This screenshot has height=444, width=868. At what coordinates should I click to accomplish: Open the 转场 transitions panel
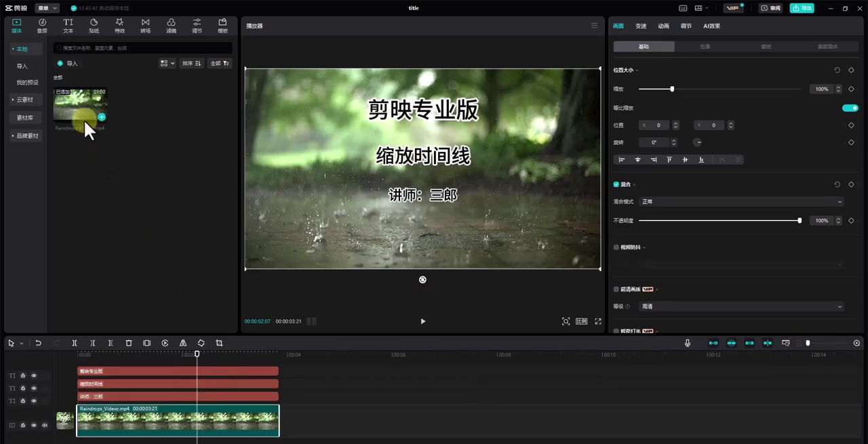point(145,26)
